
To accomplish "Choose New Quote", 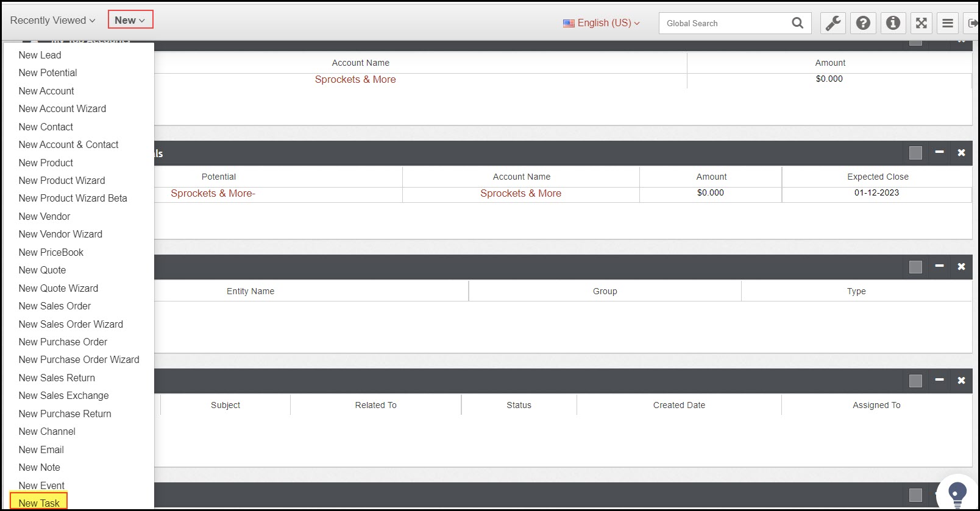I will coord(42,270).
